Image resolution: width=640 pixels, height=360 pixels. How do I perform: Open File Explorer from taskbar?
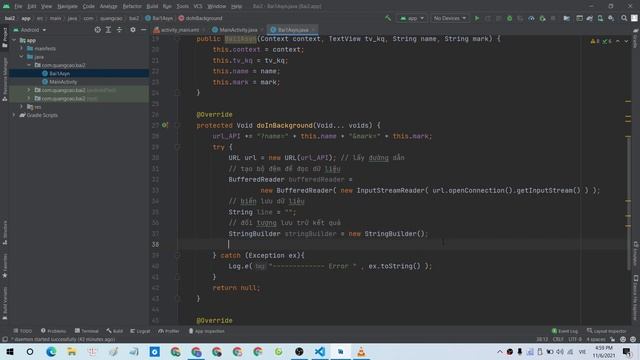click(72, 351)
